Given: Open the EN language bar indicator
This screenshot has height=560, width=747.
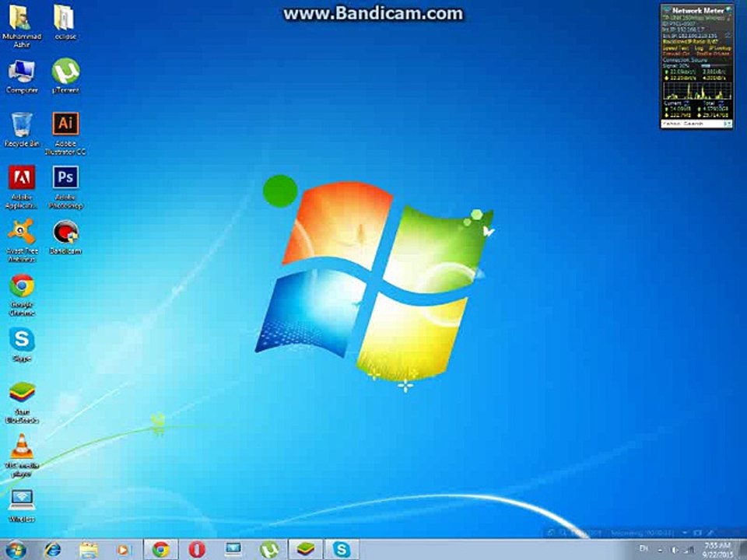Looking at the screenshot, I should coord(644,549).
